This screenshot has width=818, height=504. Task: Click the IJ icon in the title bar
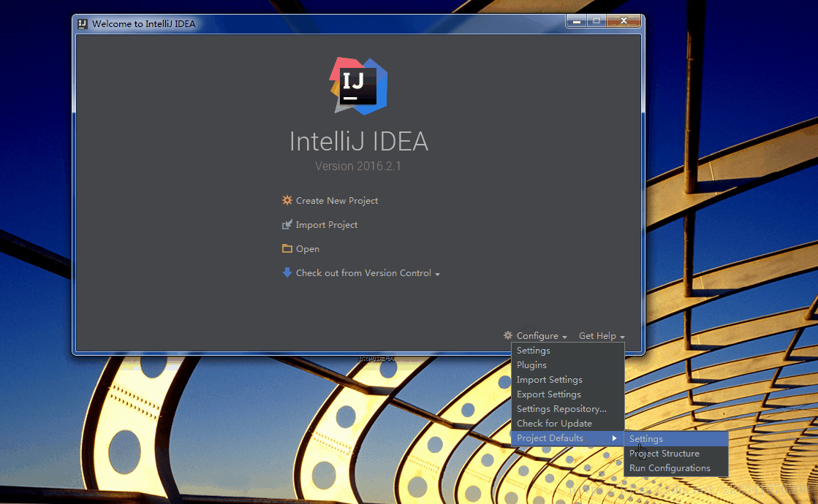83,23
